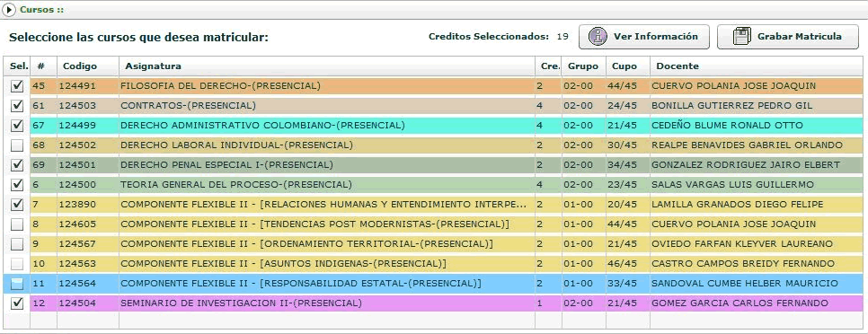Check ASUNTOS INDIGENAS checkbox
The height and width of the screenshot is (334, 868).
17,264
